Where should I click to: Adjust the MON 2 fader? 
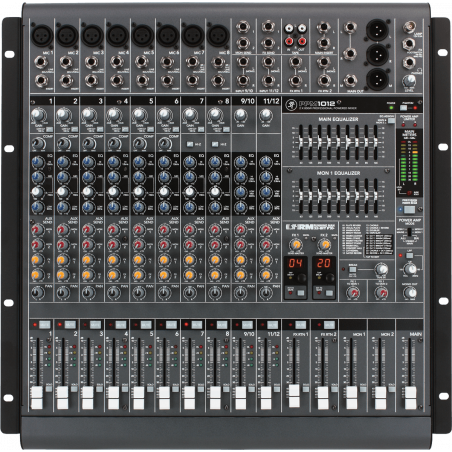(x=380, y=398)
